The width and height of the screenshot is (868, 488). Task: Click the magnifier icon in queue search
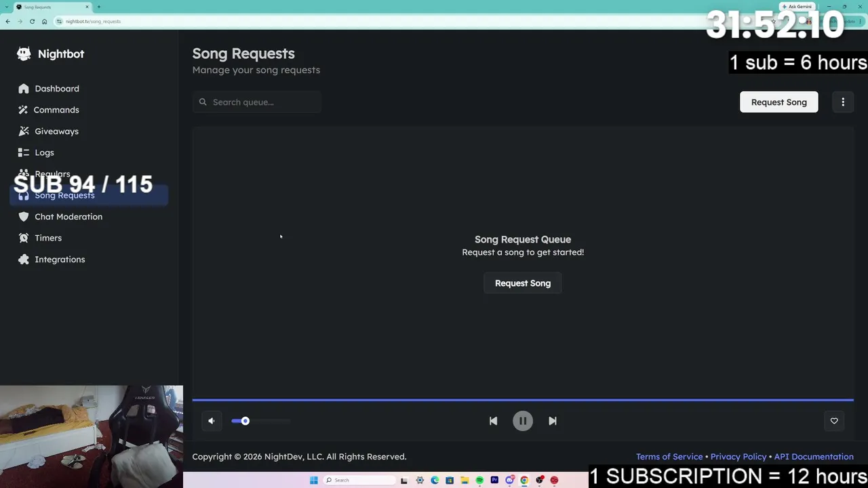[x=203, y=102]
